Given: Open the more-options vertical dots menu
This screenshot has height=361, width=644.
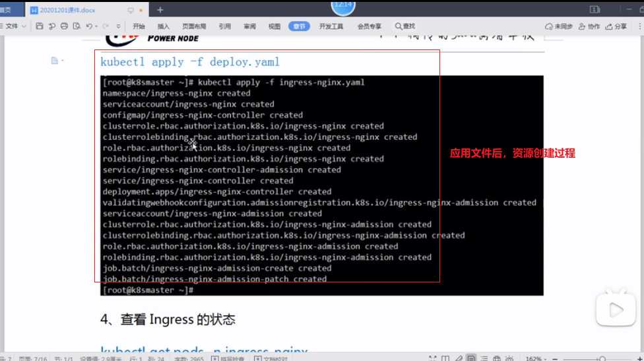Looking at the screenshot, I should point(639,26).
